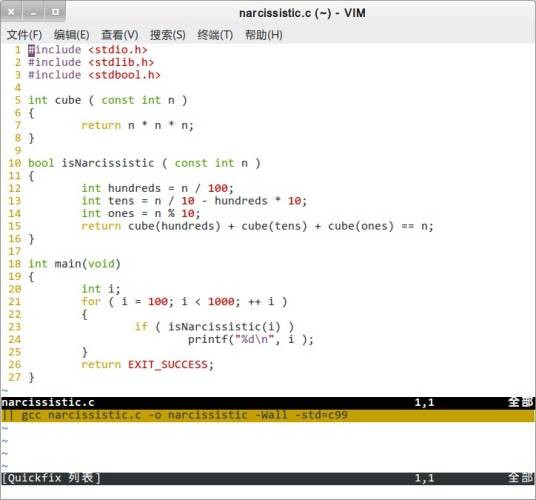Open the 终端(T) menu
Screen dimensions: 536x500
tap(215, 35)
